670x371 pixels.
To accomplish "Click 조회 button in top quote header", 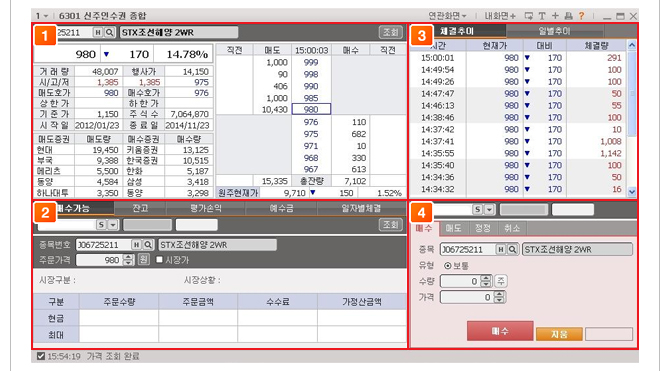I will pos(391,32).
